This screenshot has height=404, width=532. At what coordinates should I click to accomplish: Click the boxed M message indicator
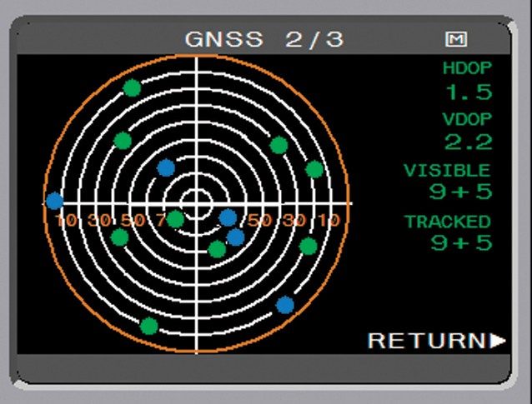tap(456, 40)
